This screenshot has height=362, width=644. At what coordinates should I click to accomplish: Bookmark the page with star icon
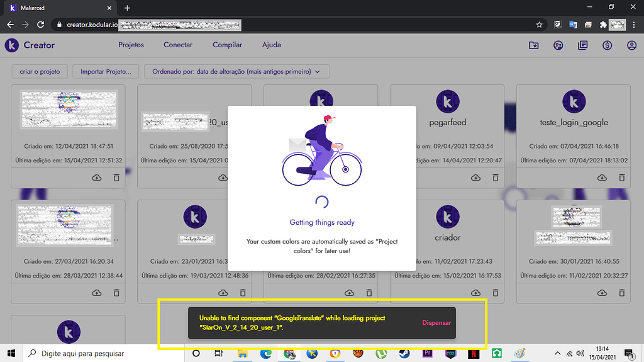click(539, 25)
